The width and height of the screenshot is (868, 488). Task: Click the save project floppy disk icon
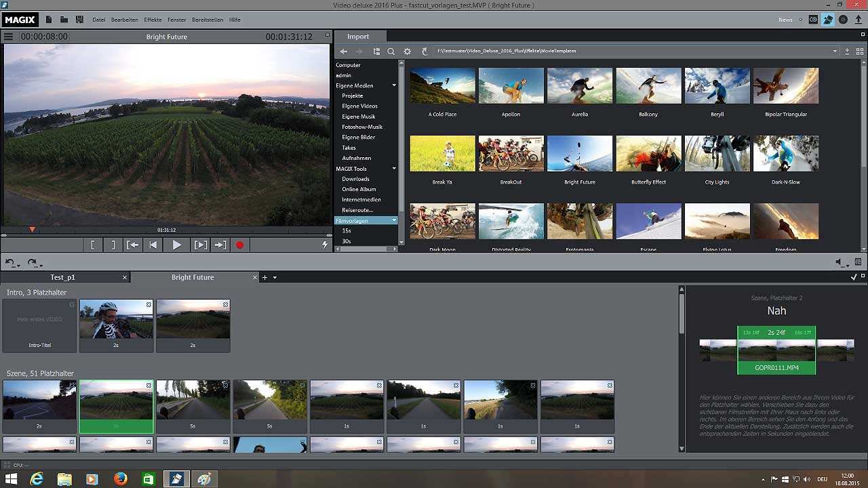tap(79, 20)
